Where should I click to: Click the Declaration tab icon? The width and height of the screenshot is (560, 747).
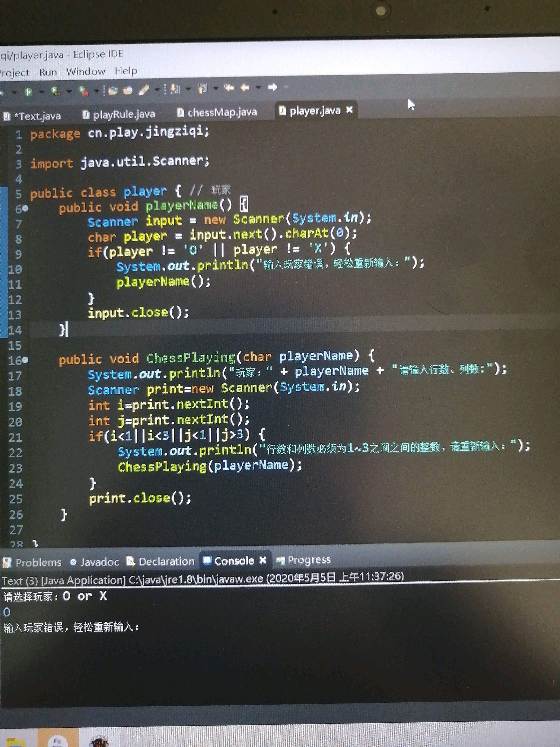131,561
